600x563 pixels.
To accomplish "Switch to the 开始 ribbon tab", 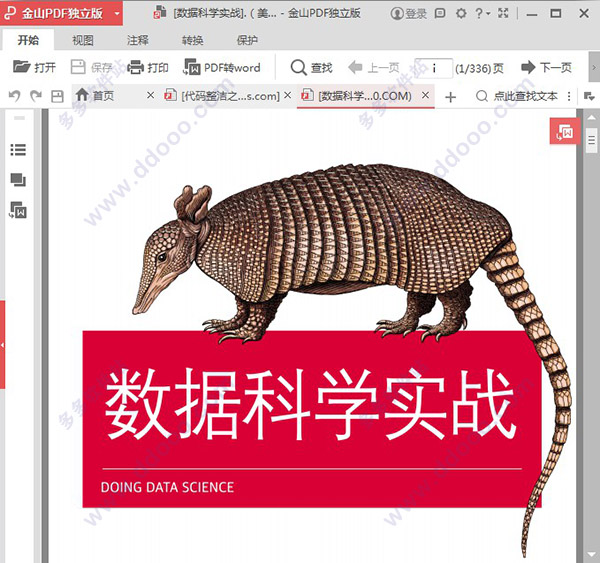I will 28,40.
